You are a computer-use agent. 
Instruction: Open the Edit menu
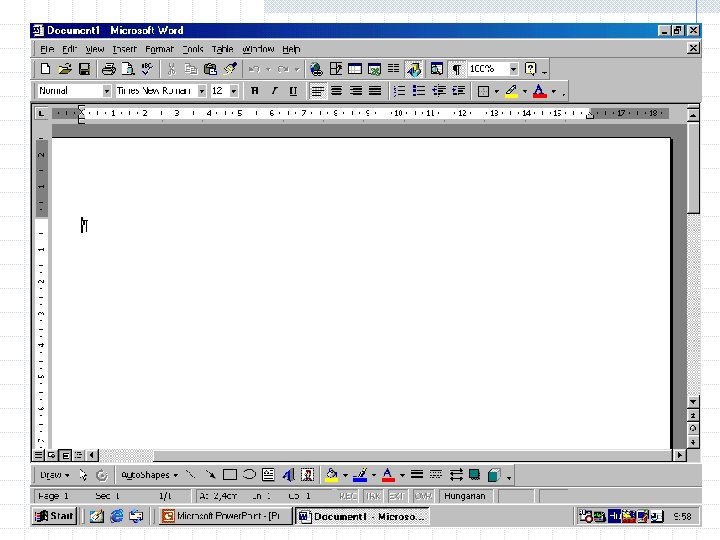pos(69,49)
